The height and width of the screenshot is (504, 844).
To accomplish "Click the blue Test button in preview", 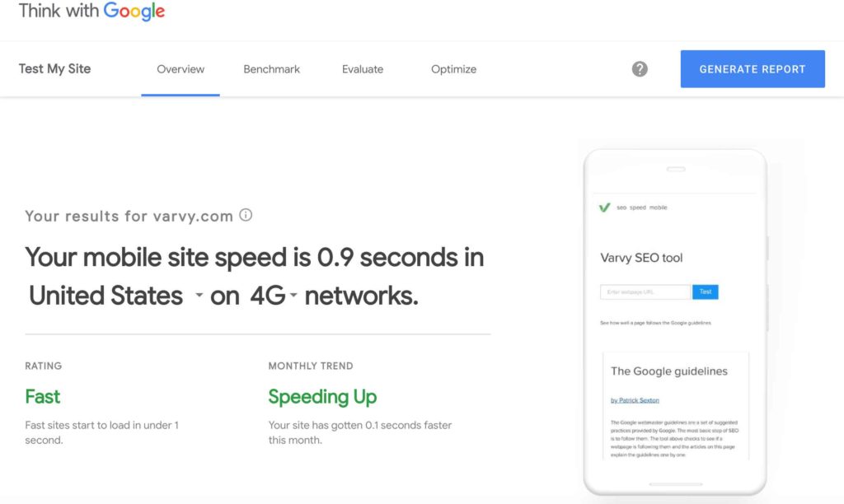I will point(706,292).
